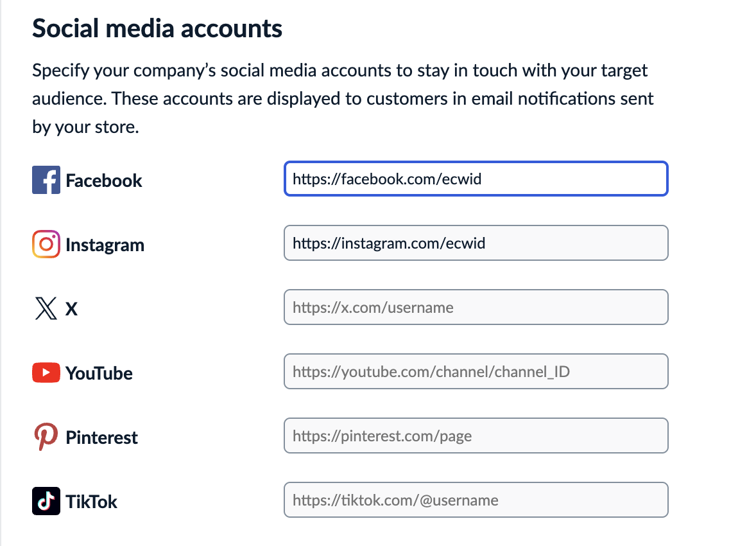Screen dimensions: 756x546
Task: Click the Instagram logo icon
Action: [46, 245]
